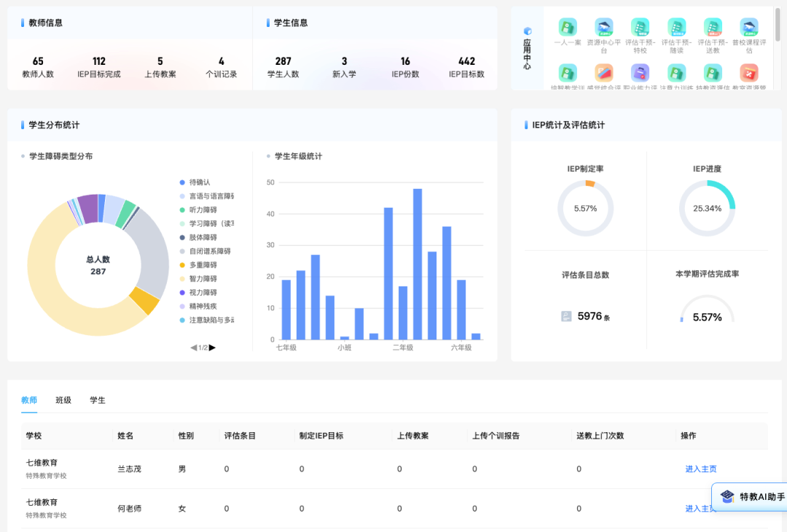Image resolution: width=787 pixels, height=532 pixels.
Task: Click the 上传教案 value 5
Action: (x=160, y=61)
